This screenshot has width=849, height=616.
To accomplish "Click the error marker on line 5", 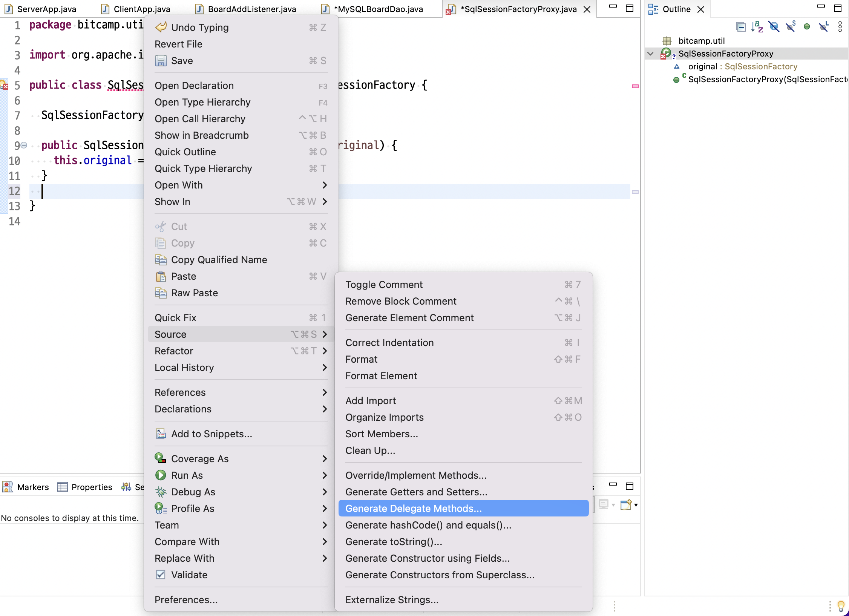I will [x=5, y=86].
